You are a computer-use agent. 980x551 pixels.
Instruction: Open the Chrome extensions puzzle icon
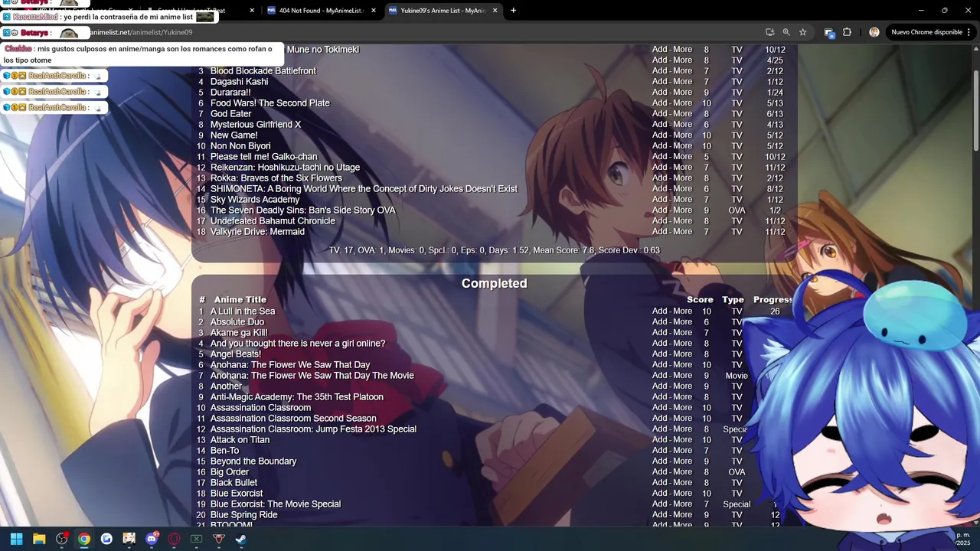[x=847, y=32]
